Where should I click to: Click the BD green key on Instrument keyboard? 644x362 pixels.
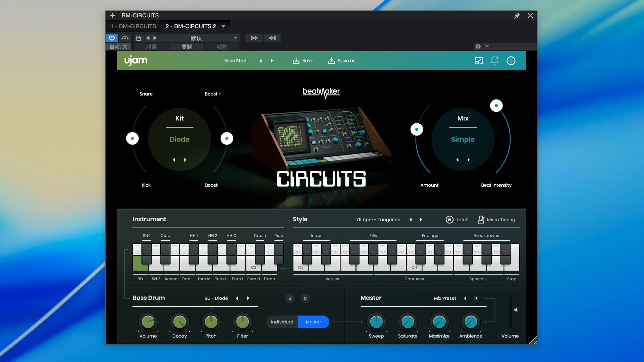[x=139, y=263]
